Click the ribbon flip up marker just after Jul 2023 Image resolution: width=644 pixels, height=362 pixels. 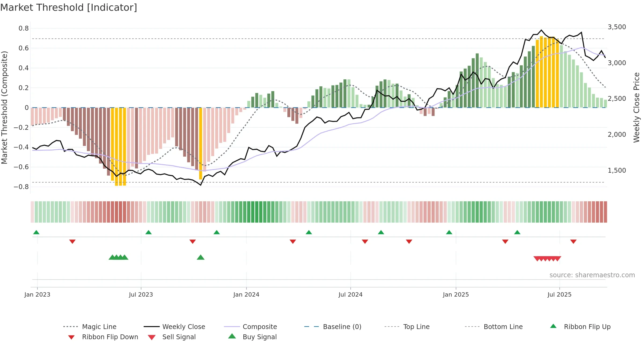[x=148, y=232]
